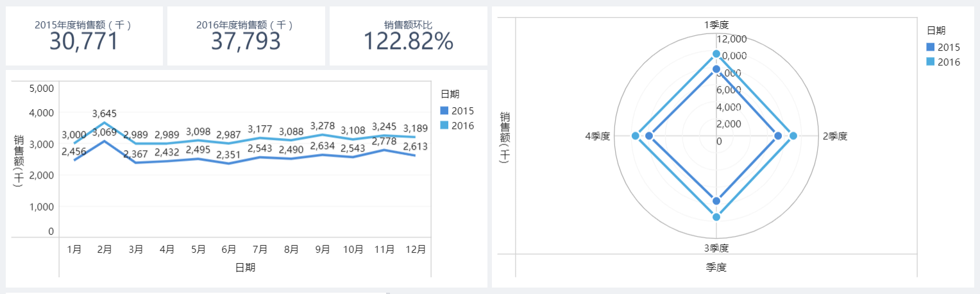The height and width of the screenshot is (294, 980).
Task: Select the 1季度 radar axis label
Action: [716, 24]
